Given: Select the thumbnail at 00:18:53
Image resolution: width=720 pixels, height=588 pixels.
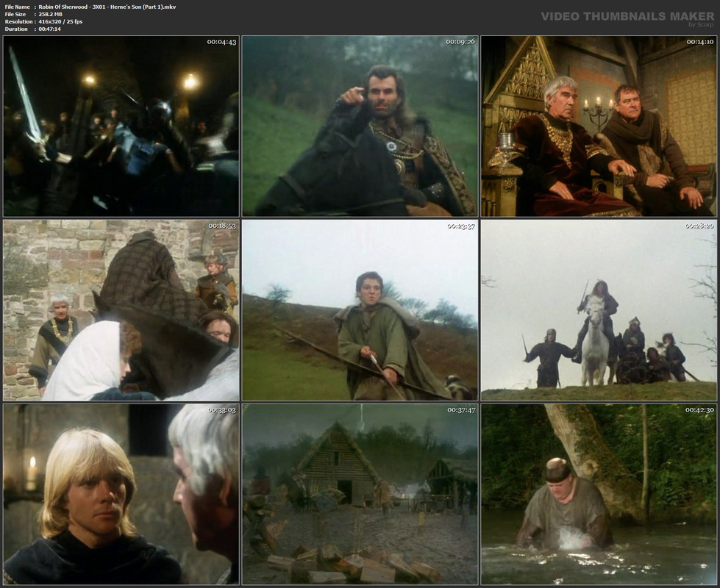Looking at the screenshot, I should coord(121,310).
